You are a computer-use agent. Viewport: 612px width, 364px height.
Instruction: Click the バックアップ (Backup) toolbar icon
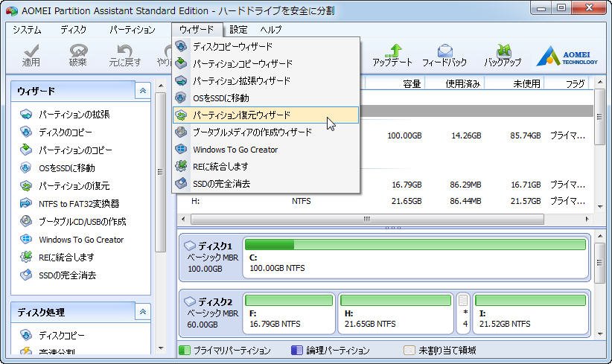click(x=503, y=55)
